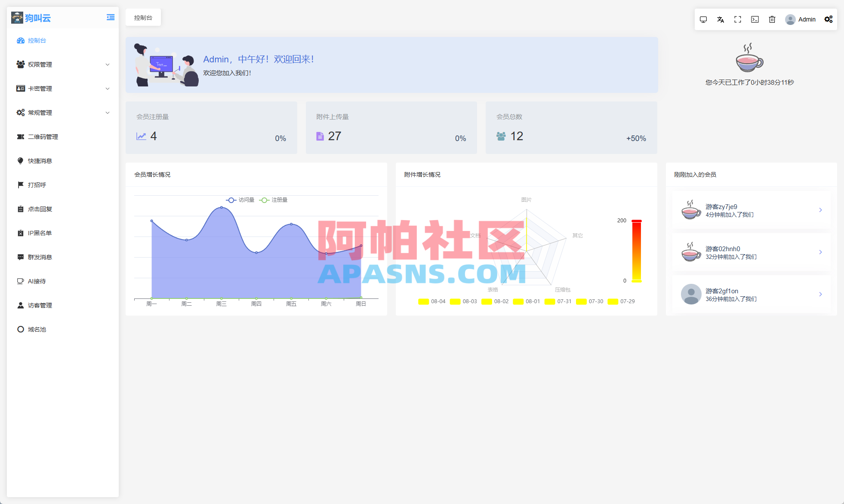Toggle the 08-04 radar legend item
Image resolution: width=844 pixels, height=504 pixels.
[x=432, y=301]
